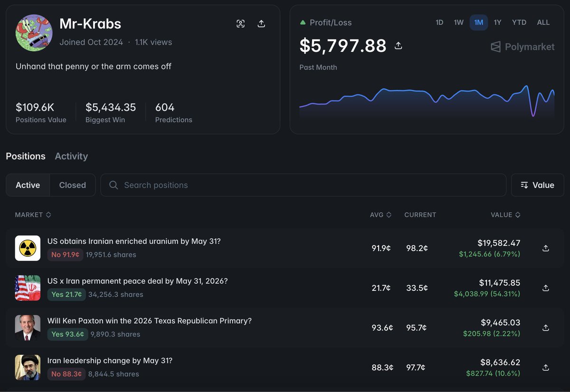Click the '$4,038.99 (54.31%)' gain text
This screenshot has height=392, width=570.
(487, 294)
